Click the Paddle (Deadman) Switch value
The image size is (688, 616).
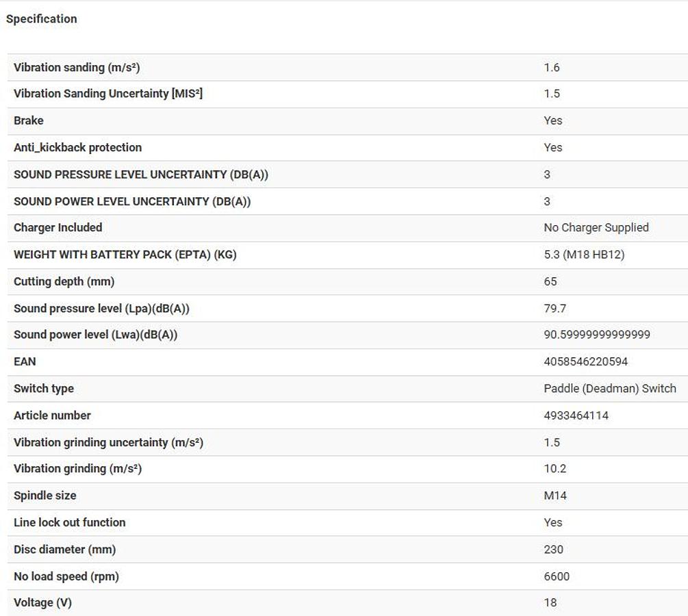(x=609, y=388)
